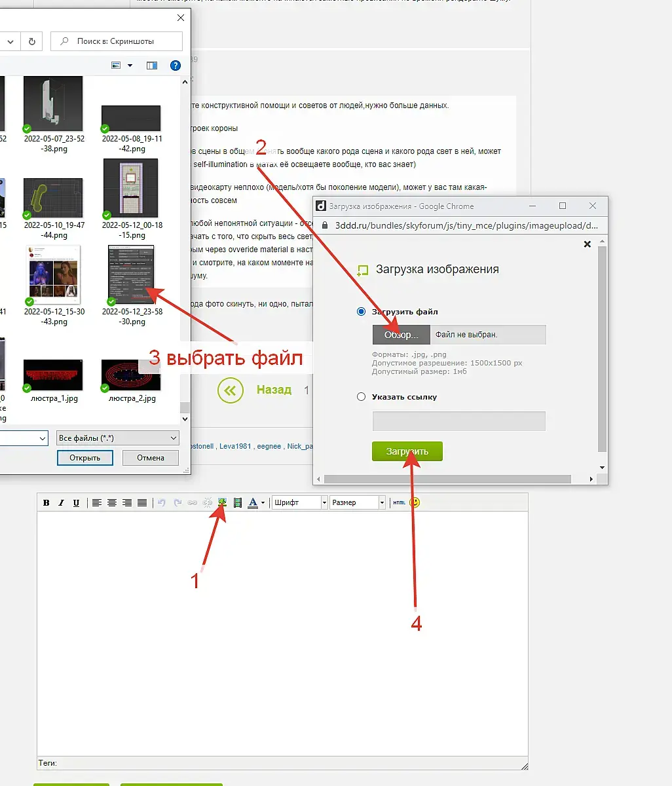The width and height of the screenshot is (672, 786).
Task: Expand the address path dropdown in file dialog
Action: point(11,41)
